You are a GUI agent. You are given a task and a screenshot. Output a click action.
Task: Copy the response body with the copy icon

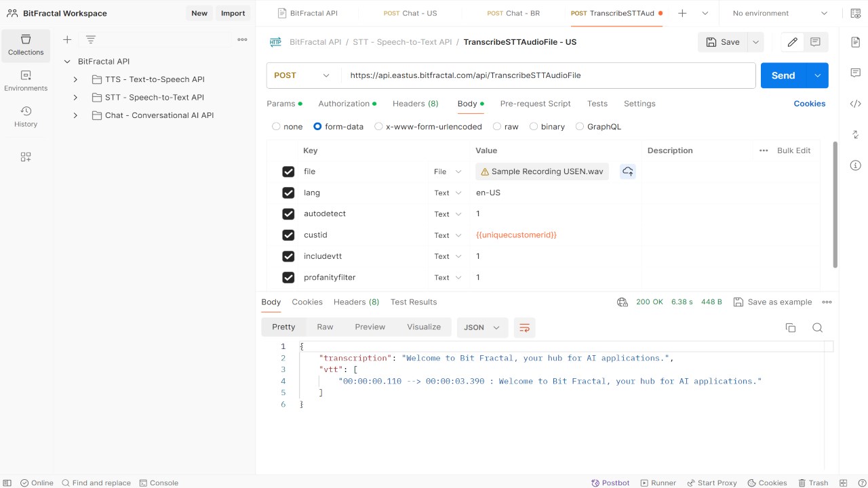(x=790, y=327)
